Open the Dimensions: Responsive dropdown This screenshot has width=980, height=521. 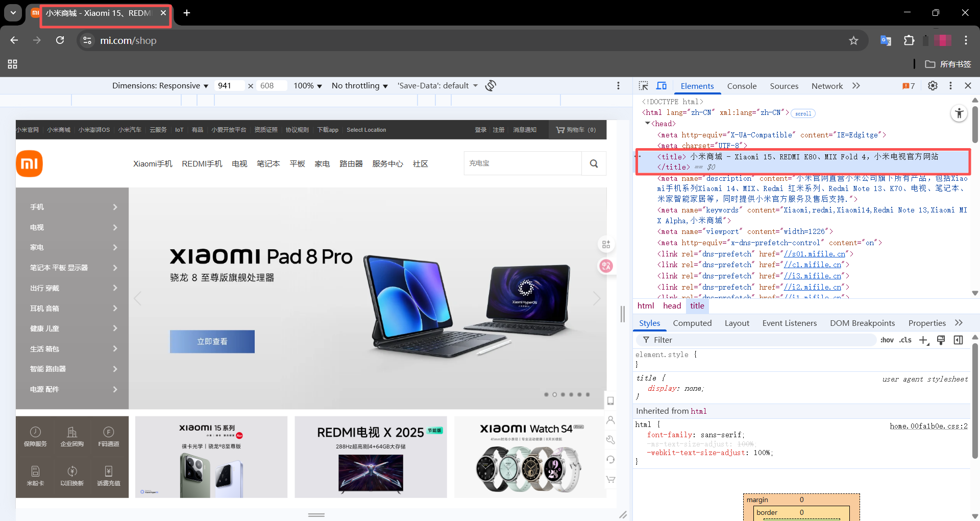pyautogui.click(x=160, y=86)
